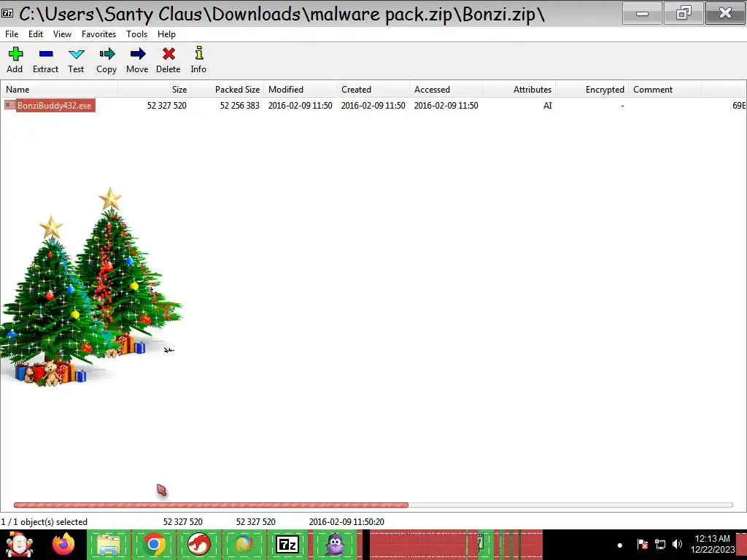Open Firefox from the taskbar
747x560 pixels.
[x=63, y=544]
